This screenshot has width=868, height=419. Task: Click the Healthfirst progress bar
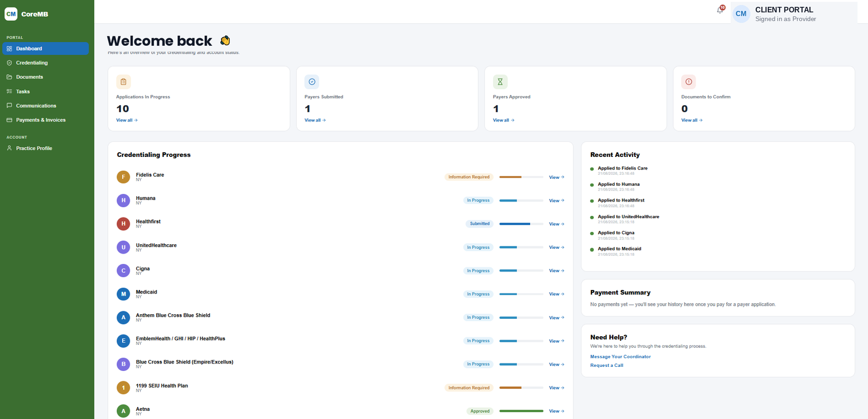(x=521, y=223)
